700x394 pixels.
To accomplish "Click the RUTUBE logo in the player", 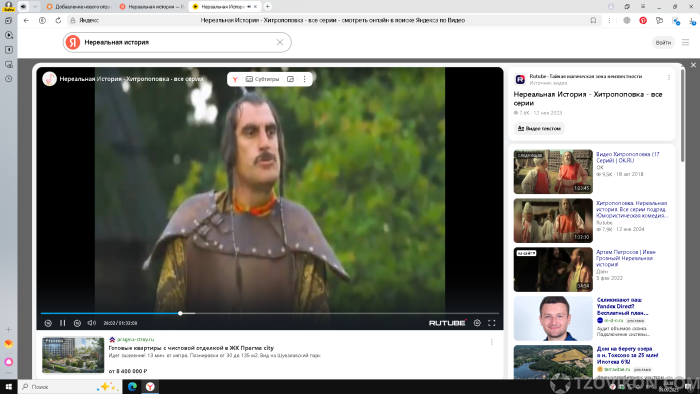I will (447, 323).
